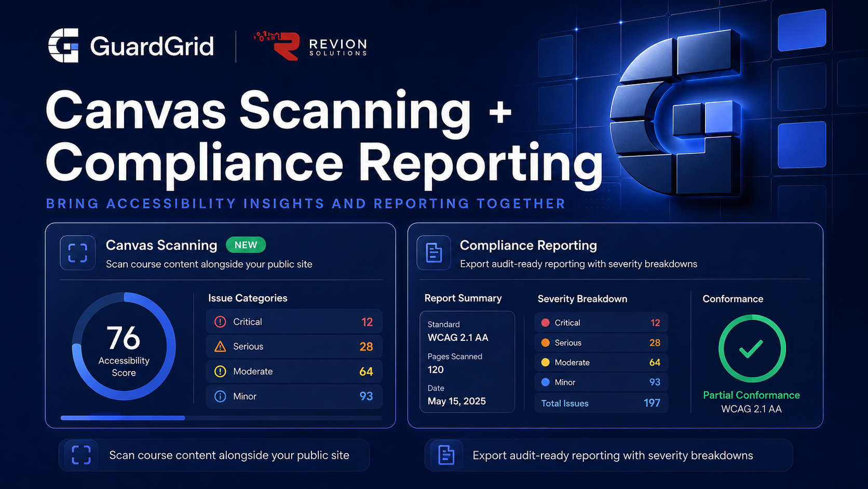Screen dimensions: 868x489
Task: Click the Moderate exclamation icon in Issue Categories
Action: click(220, 372)
